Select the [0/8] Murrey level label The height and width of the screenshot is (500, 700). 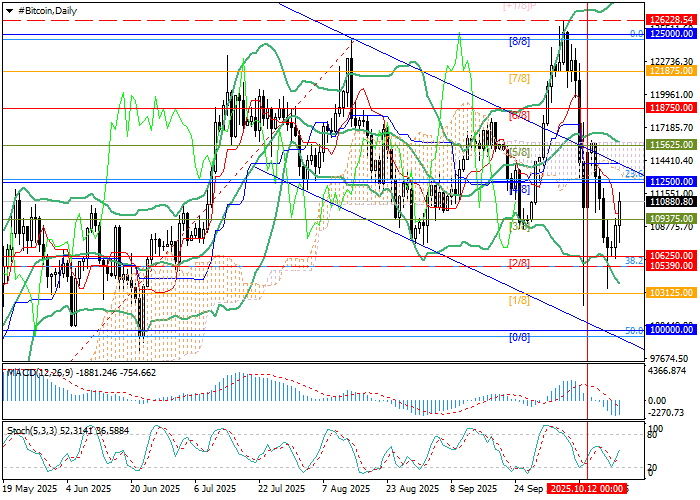519,337
